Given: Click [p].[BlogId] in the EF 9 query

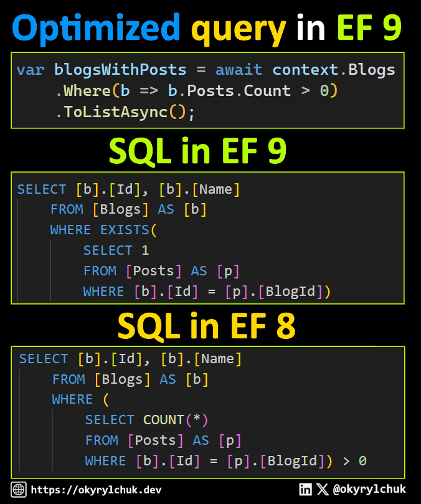Looking at the screenshot, I should click(274, 292).
